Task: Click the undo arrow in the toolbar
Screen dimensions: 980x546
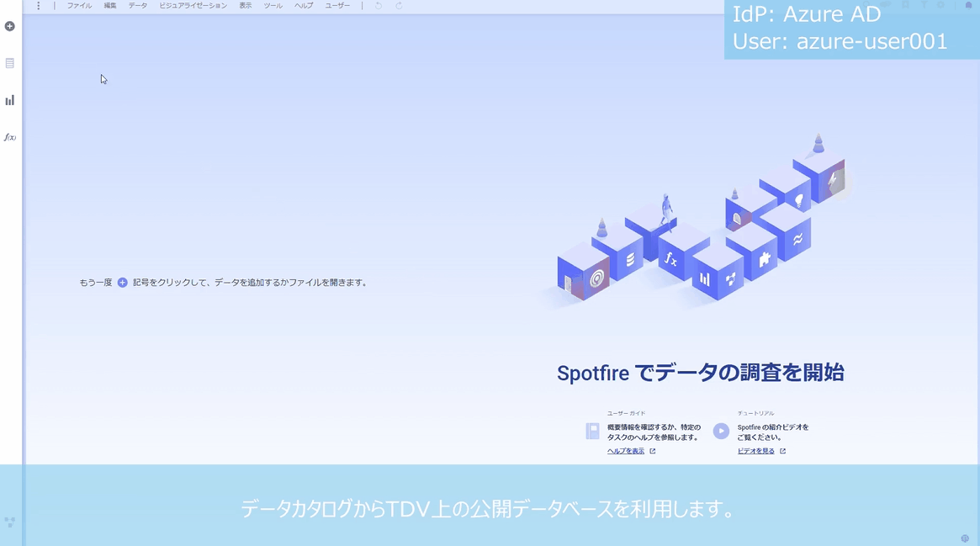Action: pyautogui.click(x=378, y=6)
